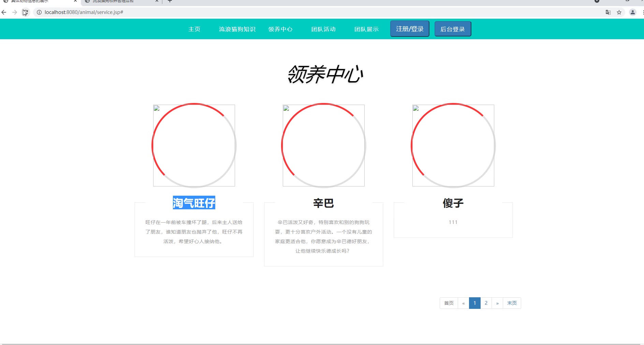Go to 团队活动 in navigation

pos(323,29)
